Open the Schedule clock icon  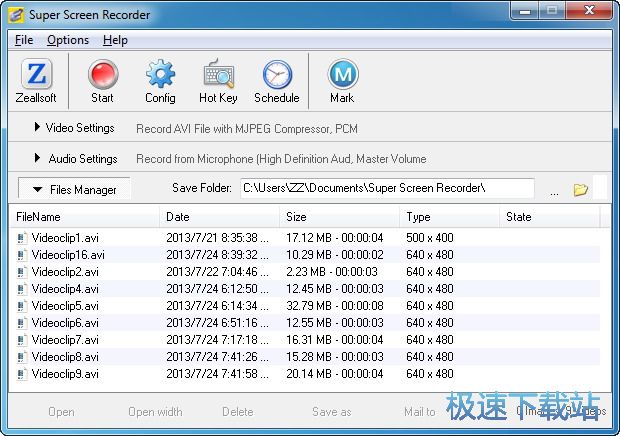277,76
